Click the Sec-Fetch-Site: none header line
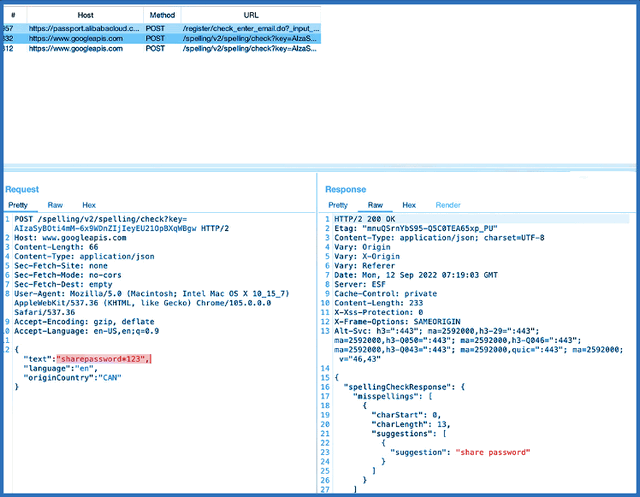640x497 pixels. (x=61, y=266)
